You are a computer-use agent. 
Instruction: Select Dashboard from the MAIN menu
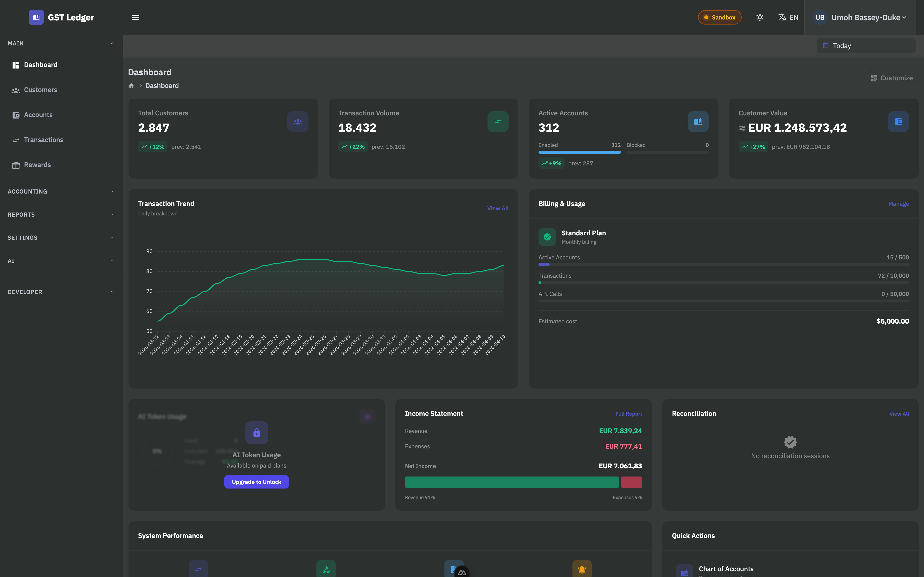(x=41, y=64)
